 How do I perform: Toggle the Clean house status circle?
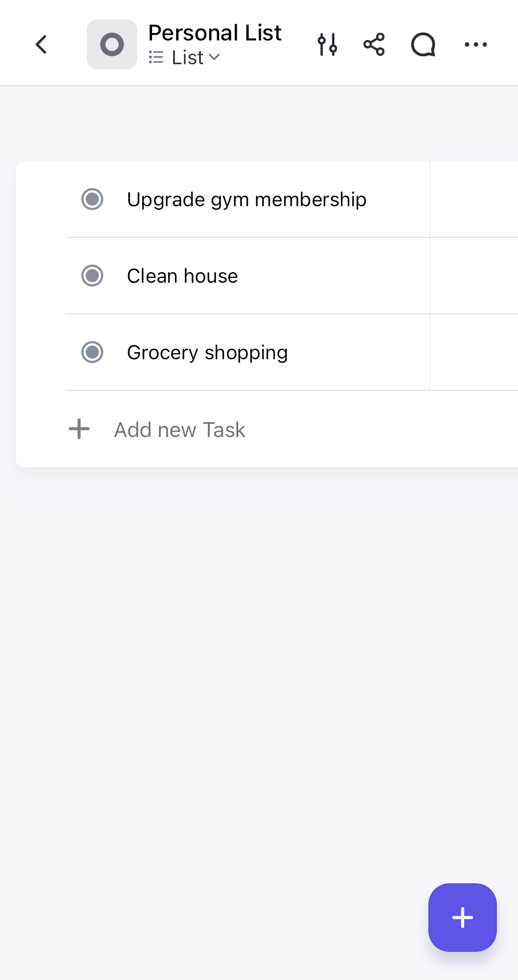[x=92, y=276]
